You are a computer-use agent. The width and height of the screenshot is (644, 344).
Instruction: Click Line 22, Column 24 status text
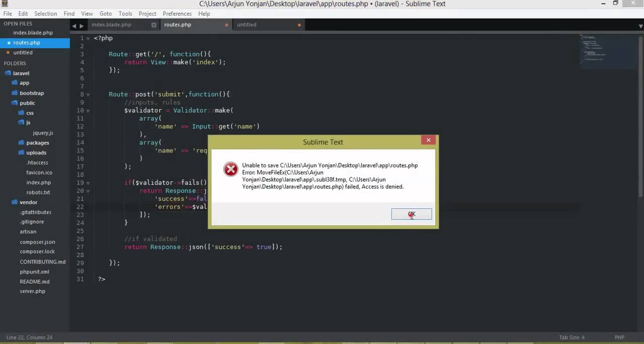point(29,337)
